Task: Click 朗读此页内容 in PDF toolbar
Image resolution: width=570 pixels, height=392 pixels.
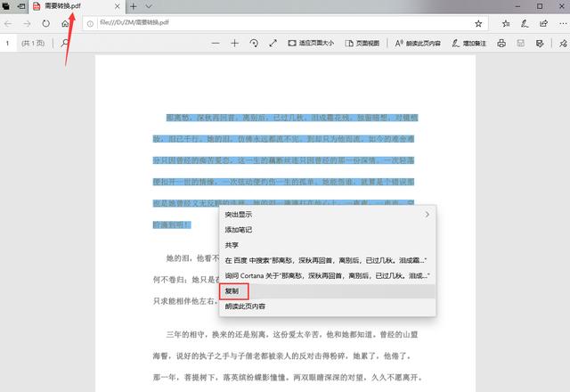Action: [x=418, y=44]
